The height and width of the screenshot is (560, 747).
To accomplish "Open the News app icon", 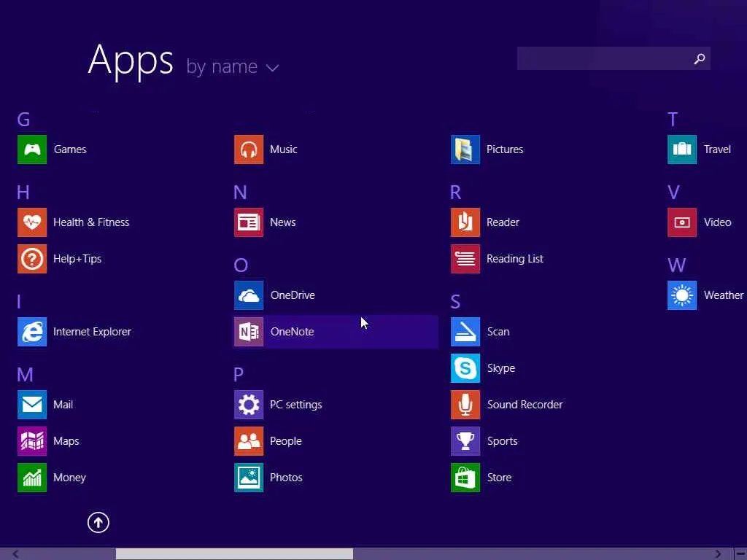I will [249, 222].
